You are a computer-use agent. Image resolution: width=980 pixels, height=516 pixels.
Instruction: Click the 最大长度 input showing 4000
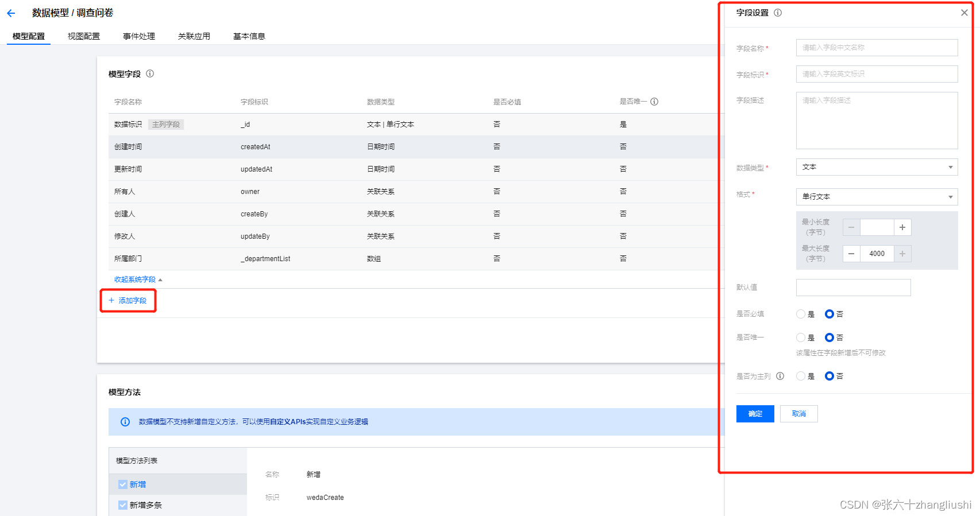pos(877,254)
